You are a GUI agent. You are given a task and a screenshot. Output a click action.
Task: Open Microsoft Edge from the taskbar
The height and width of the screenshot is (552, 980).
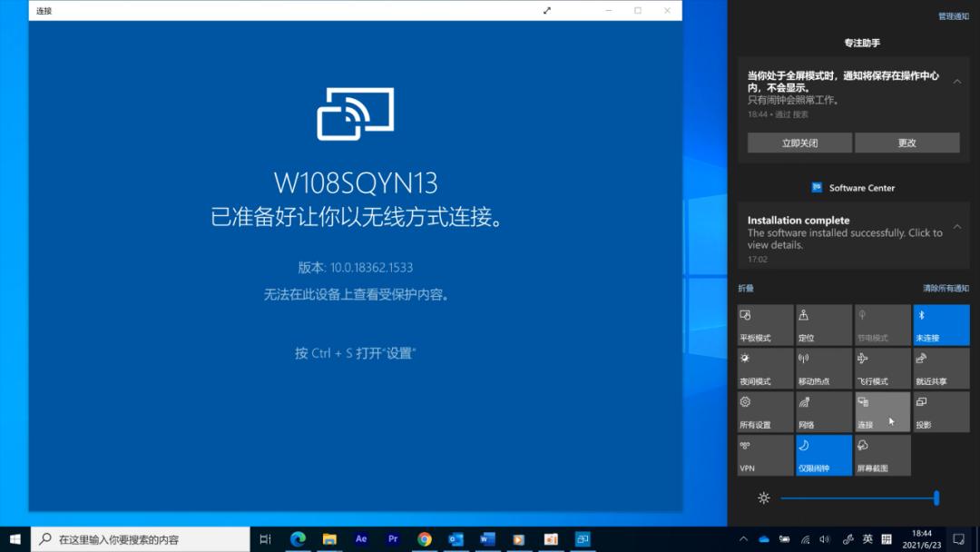298,539
